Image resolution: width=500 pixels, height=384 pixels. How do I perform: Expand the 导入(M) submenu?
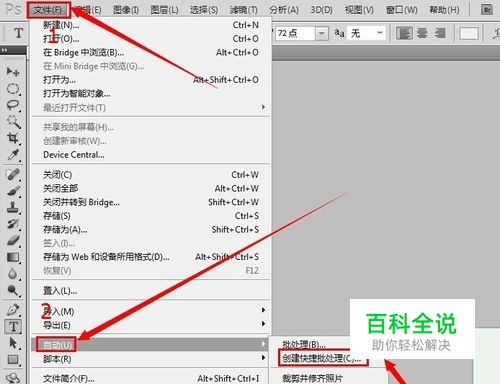[x=151, y=311]
